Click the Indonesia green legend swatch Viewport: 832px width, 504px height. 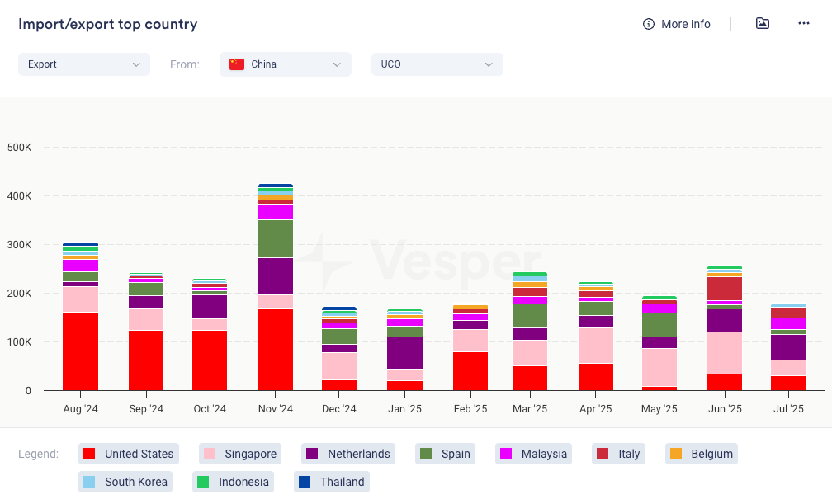203,482
